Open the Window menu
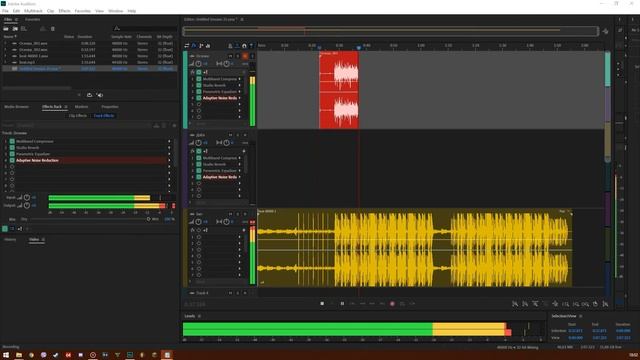This screenshot has height=360, width=640. click(116, 11)
